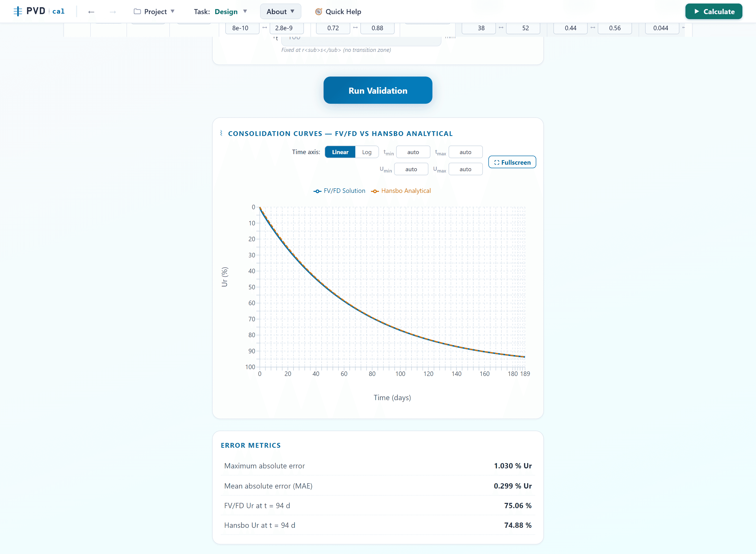
Task: Click the tmax auto input field
Action: [x=465, y=152]
